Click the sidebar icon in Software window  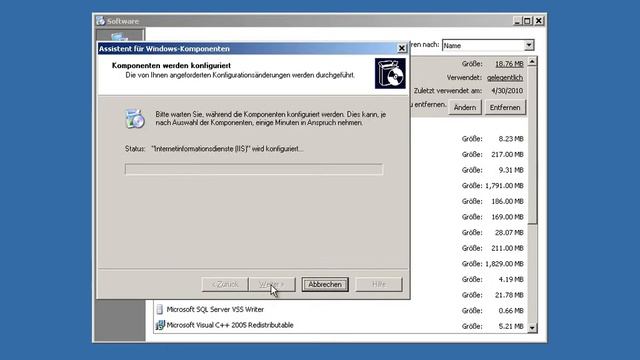pos(120,36)
